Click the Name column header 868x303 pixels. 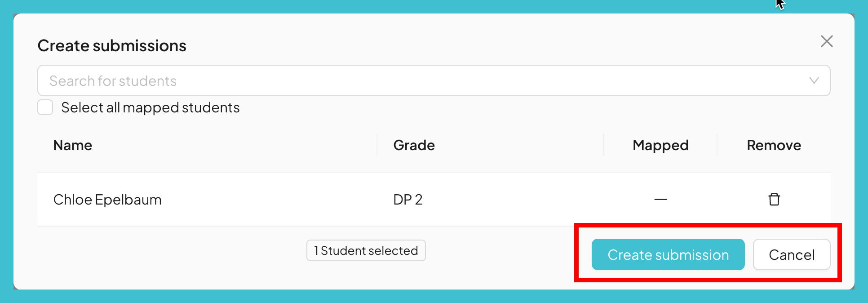coord(72,145)
